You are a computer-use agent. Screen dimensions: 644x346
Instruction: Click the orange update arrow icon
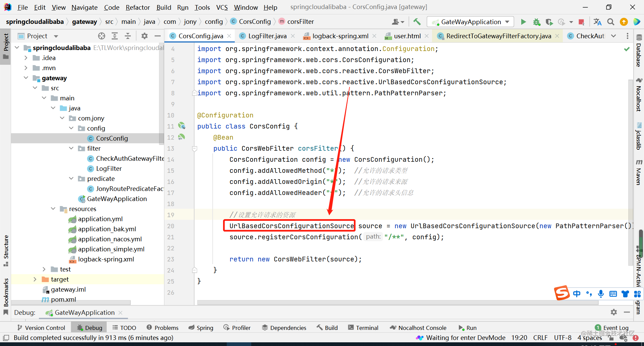[624, 22]
